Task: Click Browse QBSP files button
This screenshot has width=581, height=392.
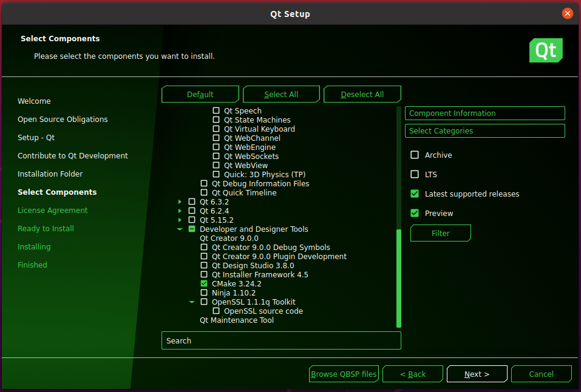Action: [x=344, y=374]
